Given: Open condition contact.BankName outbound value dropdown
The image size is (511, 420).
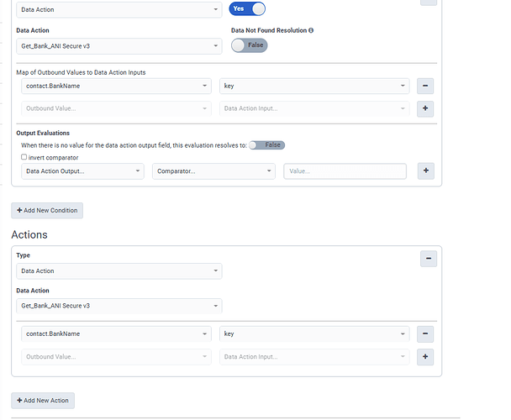Looking at the screenshot, I should point(116,86).
